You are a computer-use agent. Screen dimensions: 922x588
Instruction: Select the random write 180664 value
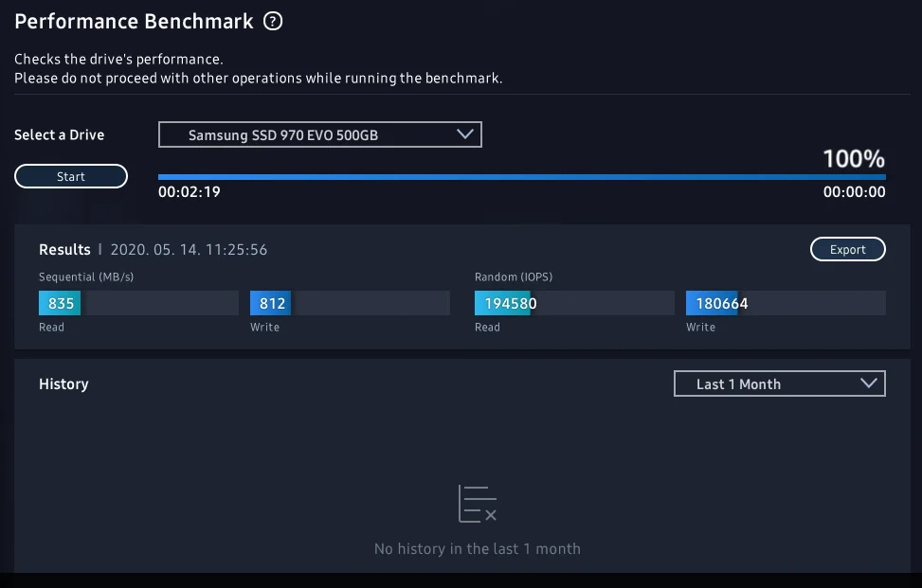coord(722,304)
